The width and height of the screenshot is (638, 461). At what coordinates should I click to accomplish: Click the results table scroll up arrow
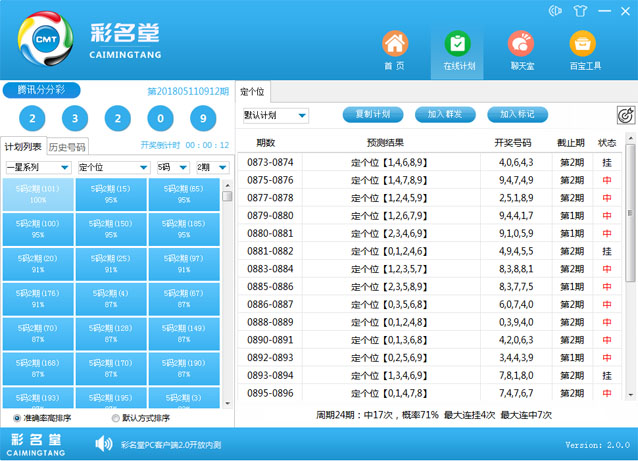pos(630,138)
